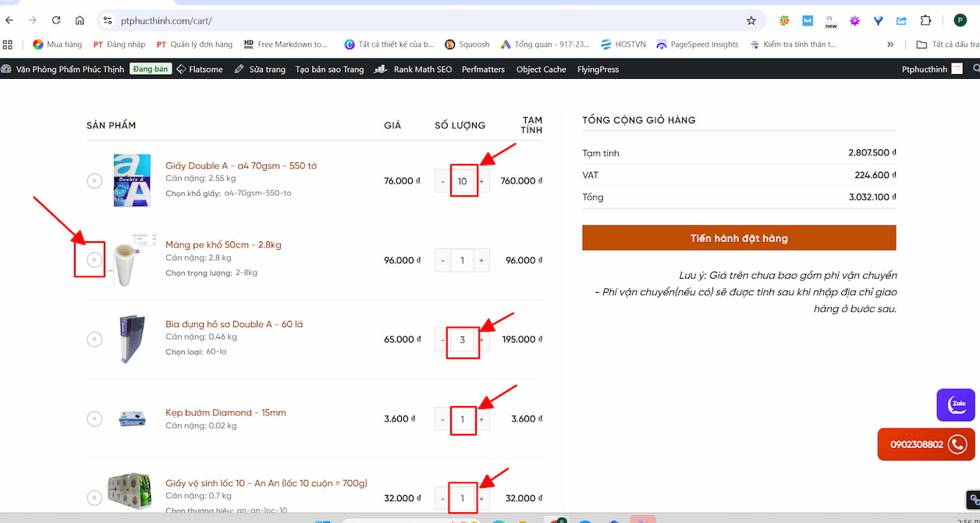This screenshot has width=980, height=523.
Task: Open the Flatsome admin bar menu
Action: click(200, 69)
